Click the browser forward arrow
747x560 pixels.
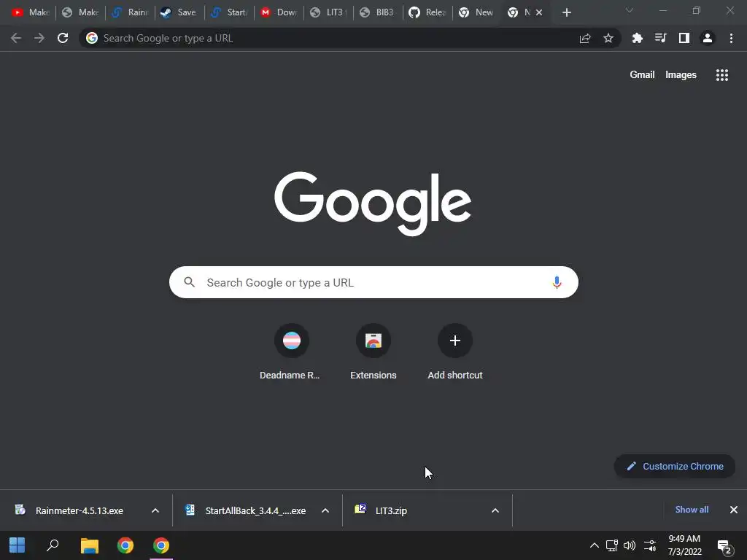[x=39, y=38]
